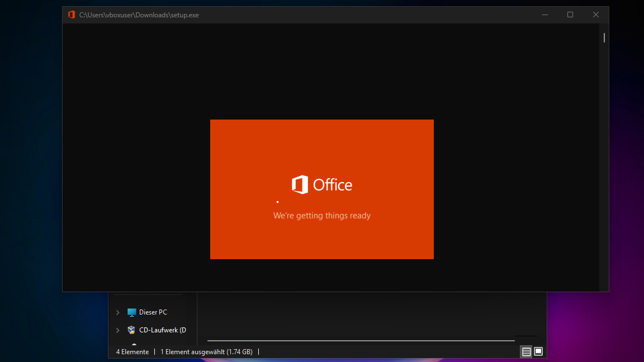This screenshot has width=644, height=362.
Task: Click the horizontal scrollbar in the Explorer window
Action: click(x=361, y=340)
